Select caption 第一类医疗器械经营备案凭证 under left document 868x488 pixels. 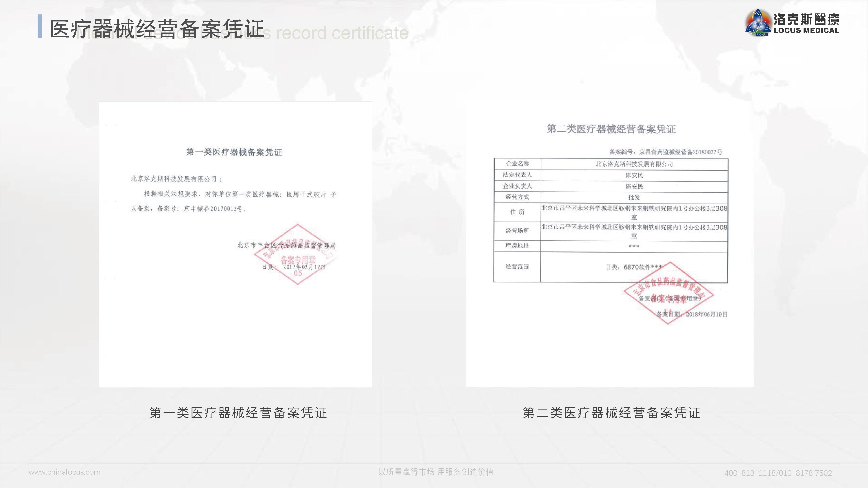coord(238,413)
